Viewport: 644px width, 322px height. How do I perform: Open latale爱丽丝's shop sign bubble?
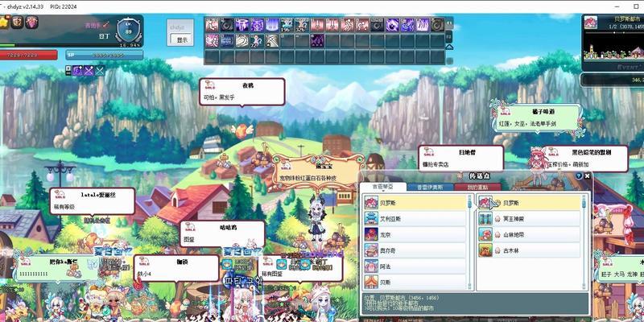pyautogui.click(x=92, y=200)
